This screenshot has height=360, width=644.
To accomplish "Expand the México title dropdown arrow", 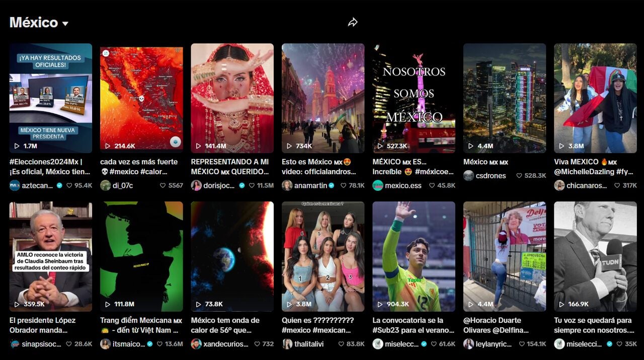I will (x=65, y=24).
